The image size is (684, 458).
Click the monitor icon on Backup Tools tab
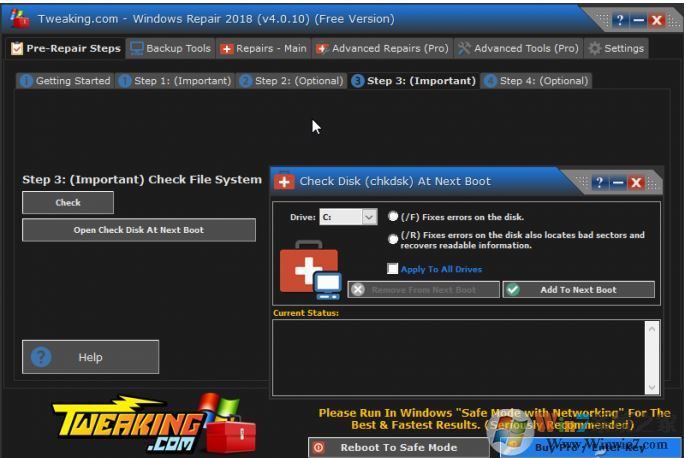tap(137, 48)
